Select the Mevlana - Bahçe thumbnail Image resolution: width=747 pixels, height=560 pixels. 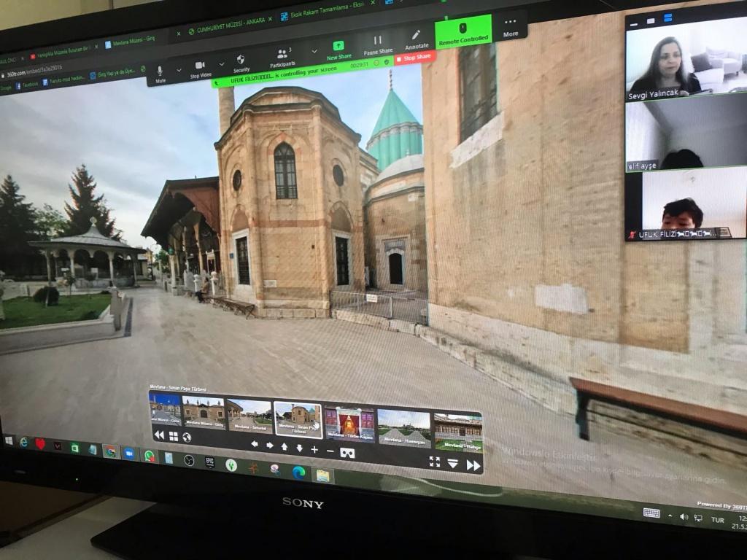click(458, 432)
